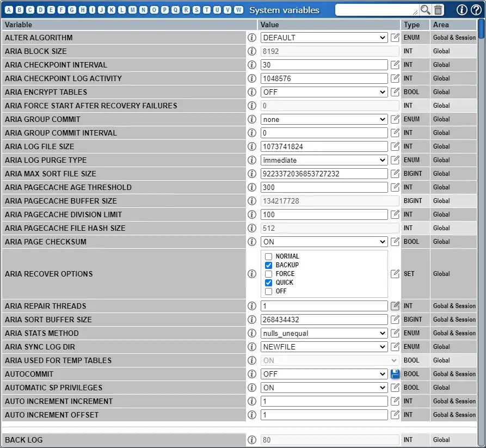The height and width of the screenshot is (448, 486).
Task: Click info beside AUTO INCREMENT OFFSET
Action: tap(251, 415)
